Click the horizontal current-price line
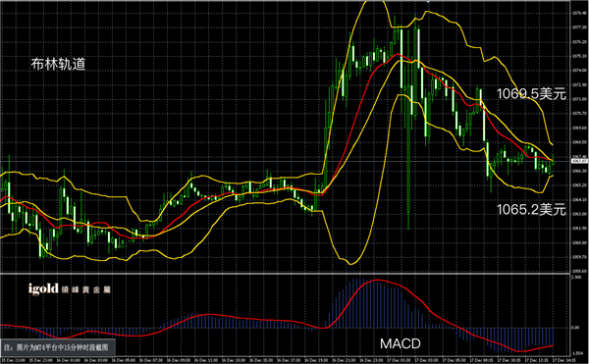589x364 pixels. pos(286,162)
